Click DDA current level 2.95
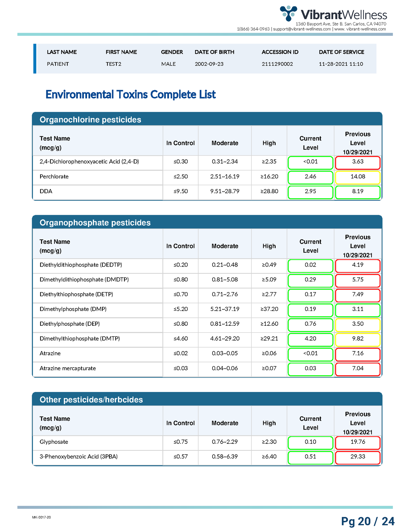 (x=310, y=192)
